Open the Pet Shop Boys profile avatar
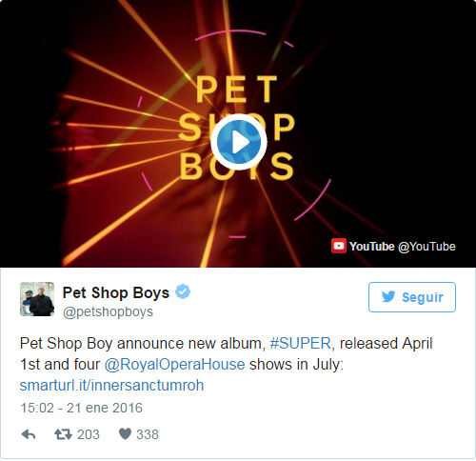The image size is (476, 461). [x=37, y=299]
